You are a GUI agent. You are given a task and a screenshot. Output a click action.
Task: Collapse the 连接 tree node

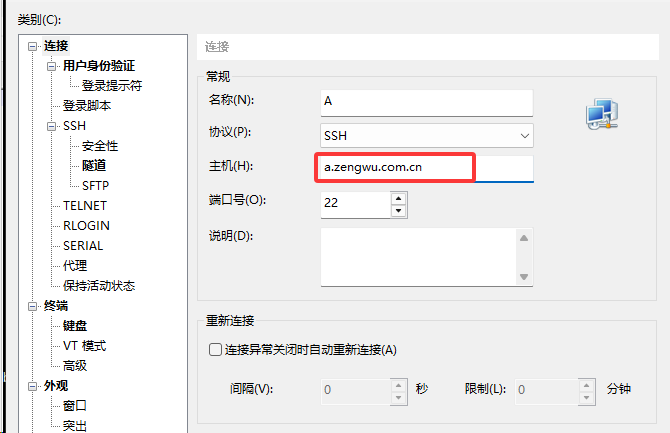click(x=33, y=46)
